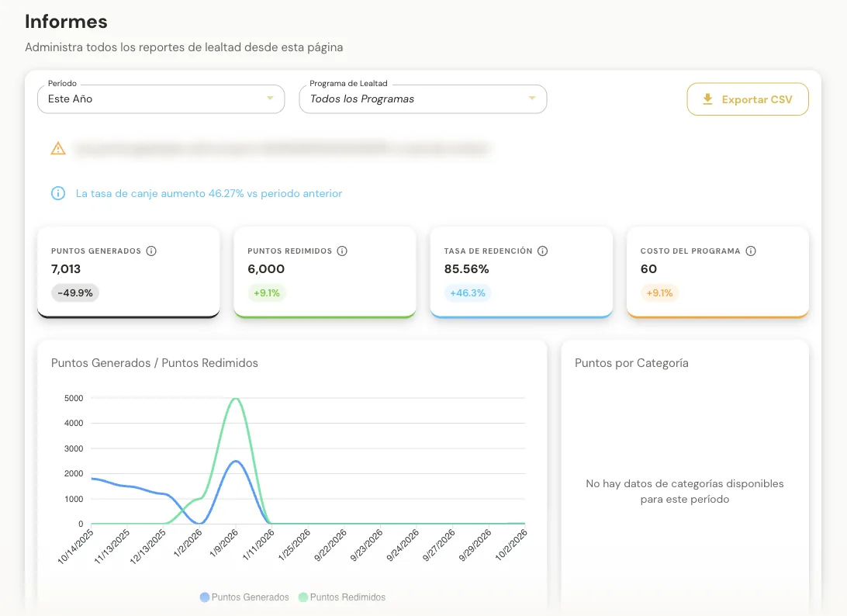847x616 pixels.
Task: Click the Puntos Generados / Puntos Redimidos chart title
Action: 154,363
